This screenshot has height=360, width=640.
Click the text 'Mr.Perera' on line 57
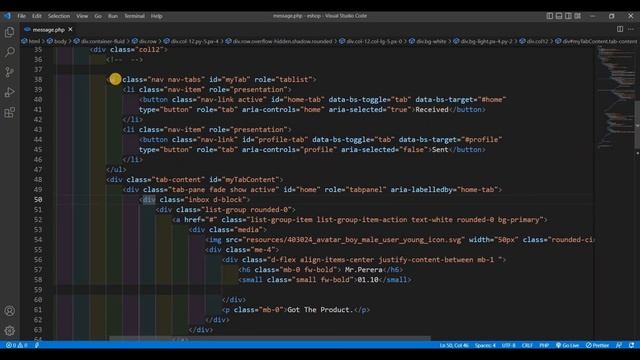(x=363, y=270)
